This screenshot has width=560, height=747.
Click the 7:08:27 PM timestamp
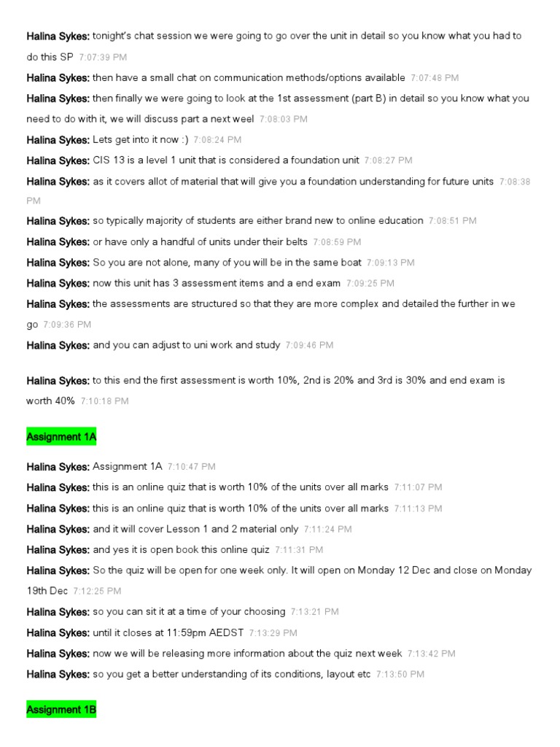388,160
